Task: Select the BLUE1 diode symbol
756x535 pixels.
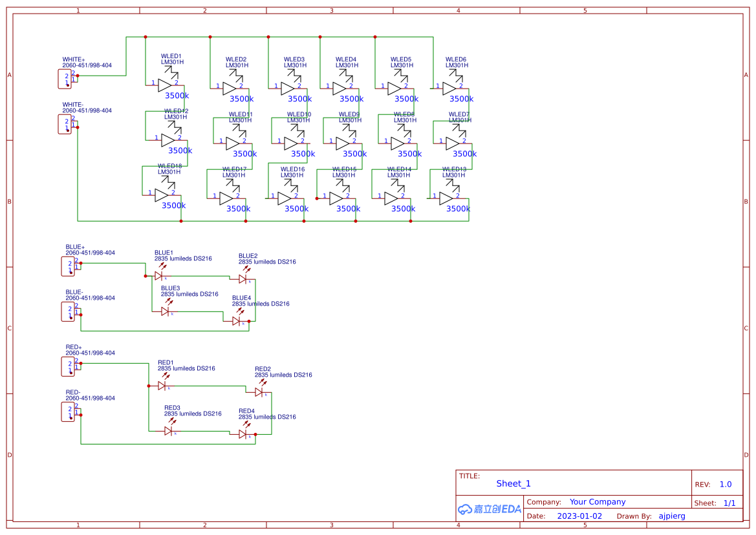Action: [x=158, y=276]
